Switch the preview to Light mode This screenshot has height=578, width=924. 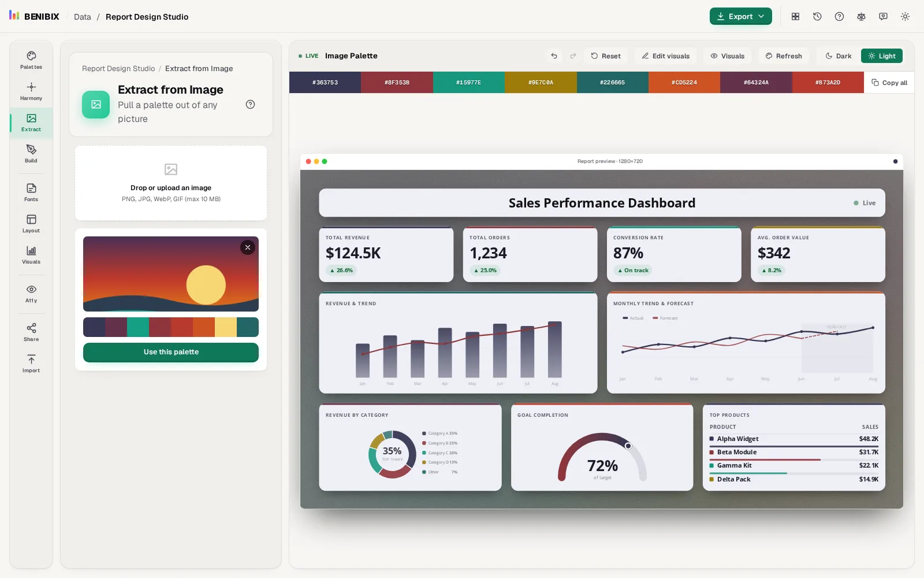click(882, 56)
